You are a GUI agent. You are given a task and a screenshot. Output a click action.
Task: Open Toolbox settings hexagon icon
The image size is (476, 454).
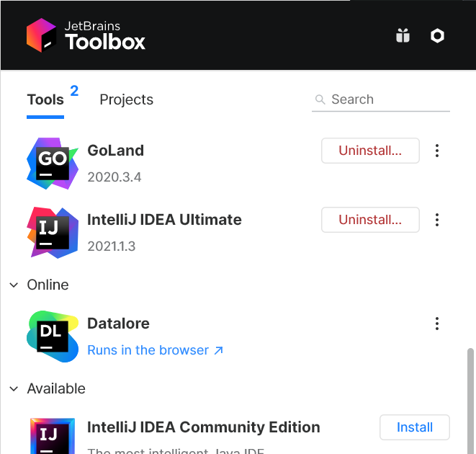(x=437, y=36)
